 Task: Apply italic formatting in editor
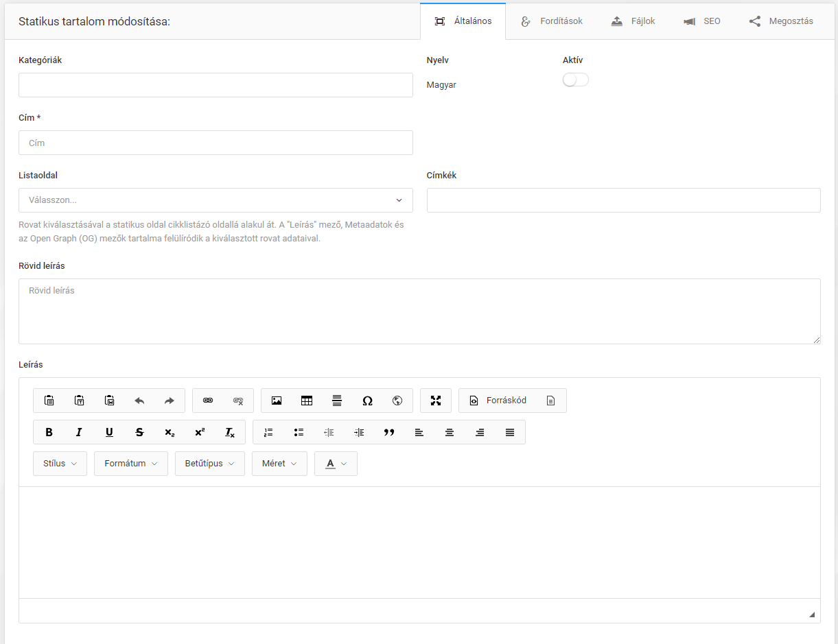79,432
